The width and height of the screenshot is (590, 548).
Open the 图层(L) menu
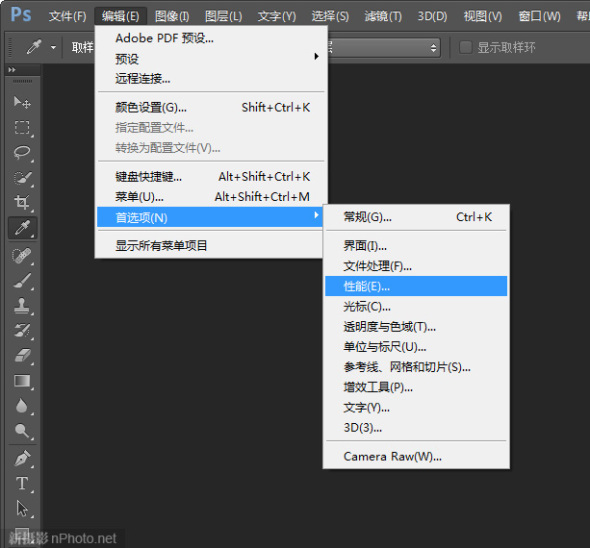(x=224, y=16)
